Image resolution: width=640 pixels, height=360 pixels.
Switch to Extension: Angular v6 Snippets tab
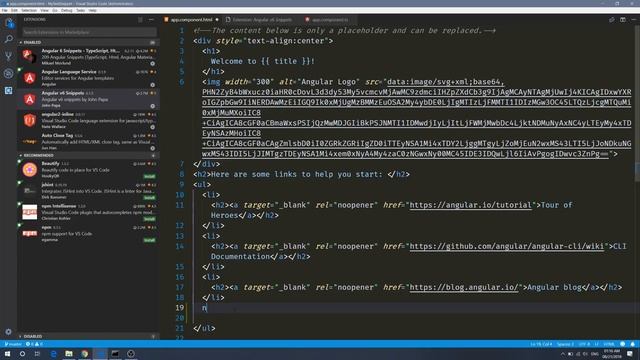pos(262,20)
